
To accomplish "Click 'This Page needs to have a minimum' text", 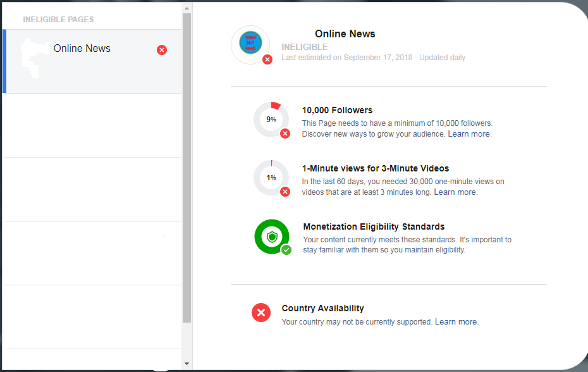I will [397, 123].
